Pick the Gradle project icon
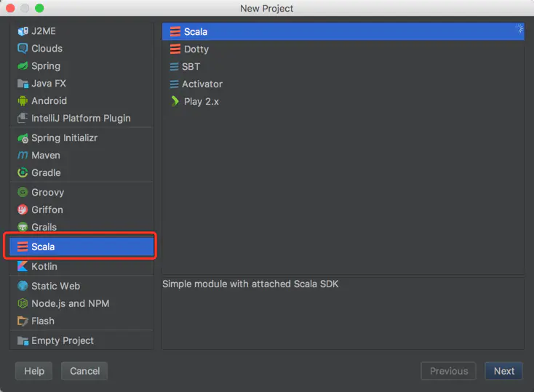 click(23, 172)
